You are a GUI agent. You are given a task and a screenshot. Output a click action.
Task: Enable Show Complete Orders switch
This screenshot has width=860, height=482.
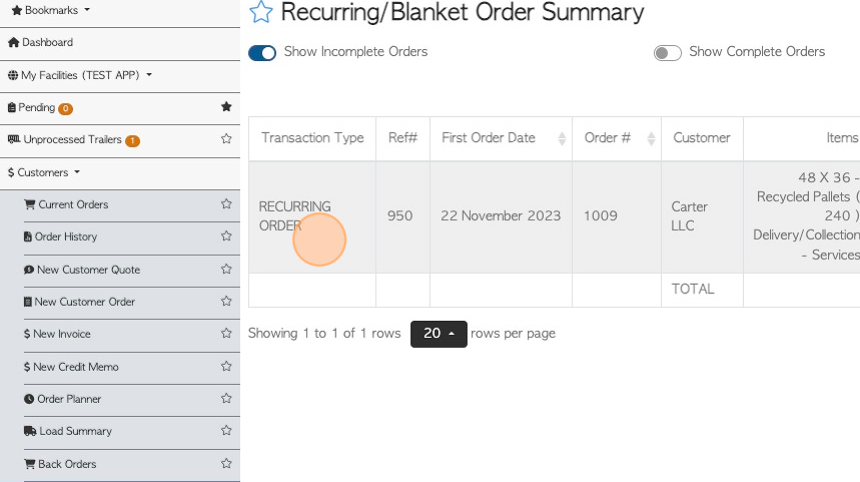point(667,53)
